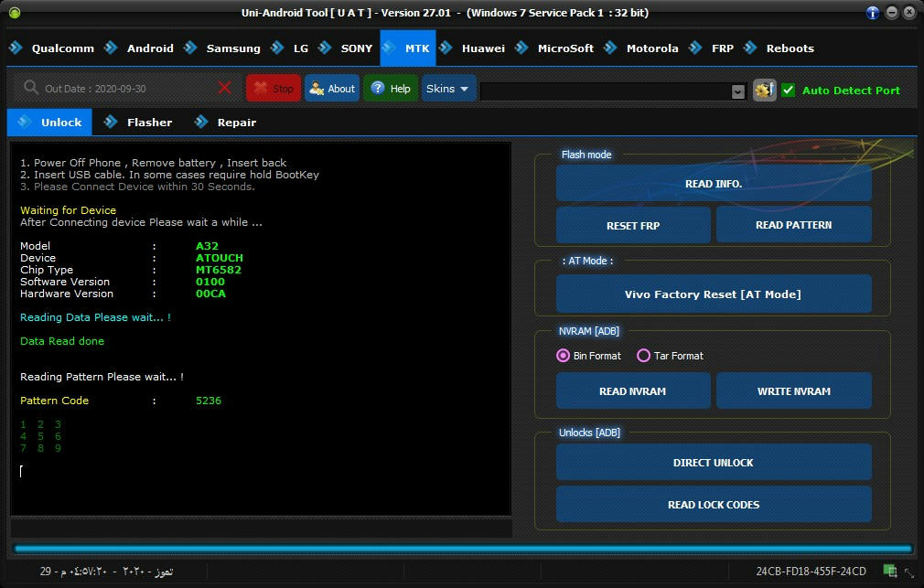Click the Waiting for Device log line

click(x=69, y=210)
